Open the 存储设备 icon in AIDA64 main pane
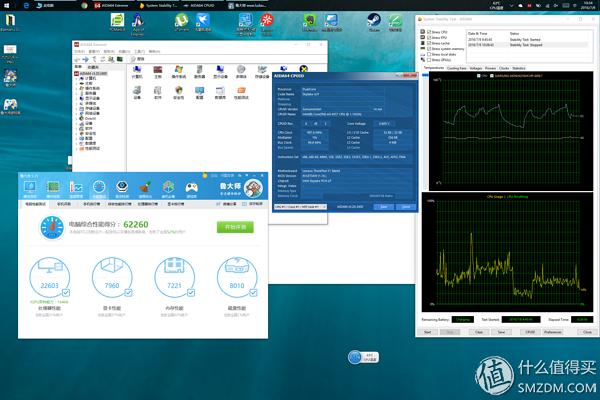This screenshot has height=400, width=600. (262, 71)
